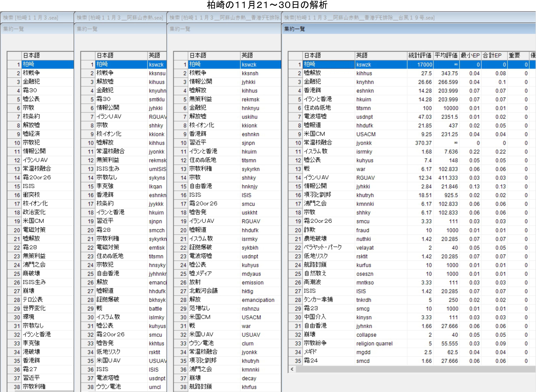Sort by the 平均評価 column header
The height and width of the screenshot is (392, 536).
(x=446, y=55)
